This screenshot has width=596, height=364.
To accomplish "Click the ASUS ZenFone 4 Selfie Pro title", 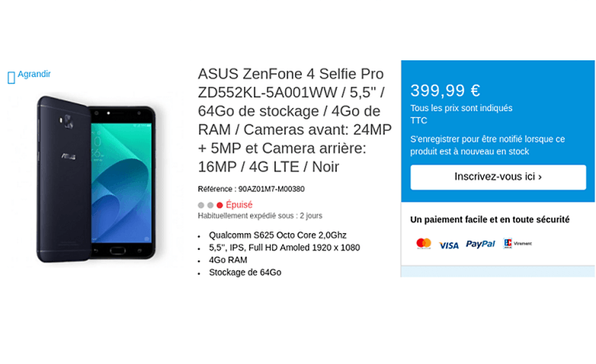I will click(294, 120).
